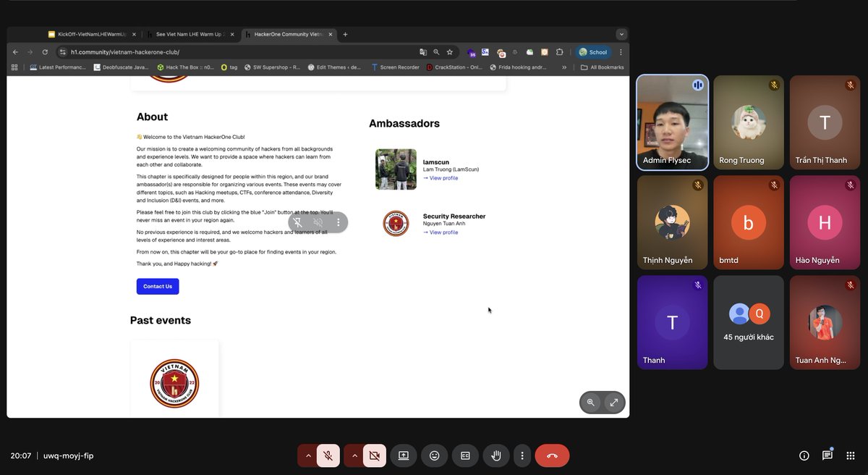Open the in-call chat panel
Screen dimensions: 868x475
pyautogui.click(x=827, y=455)
